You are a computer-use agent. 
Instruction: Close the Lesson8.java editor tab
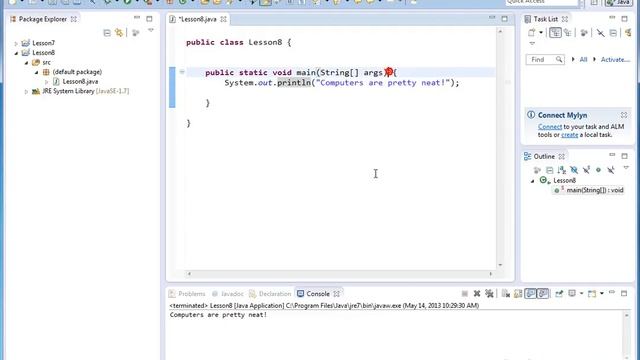pyautogui.click(x=223, y=19)
